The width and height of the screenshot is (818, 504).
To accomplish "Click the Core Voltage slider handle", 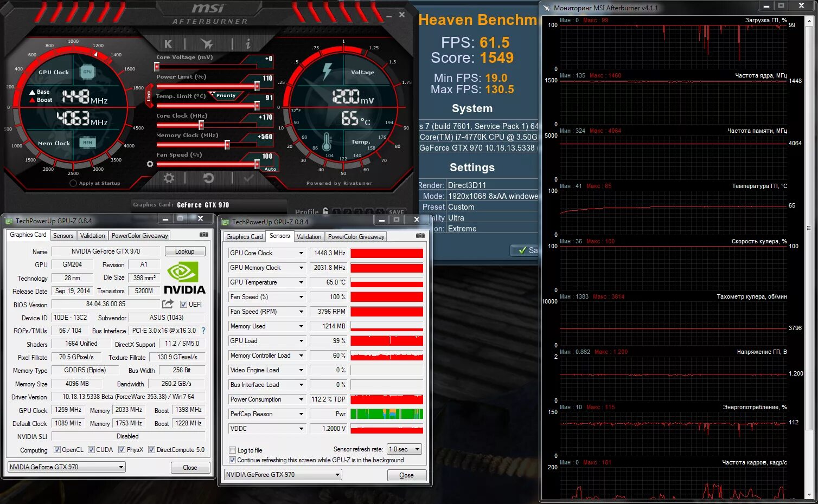I will (157, 67).
